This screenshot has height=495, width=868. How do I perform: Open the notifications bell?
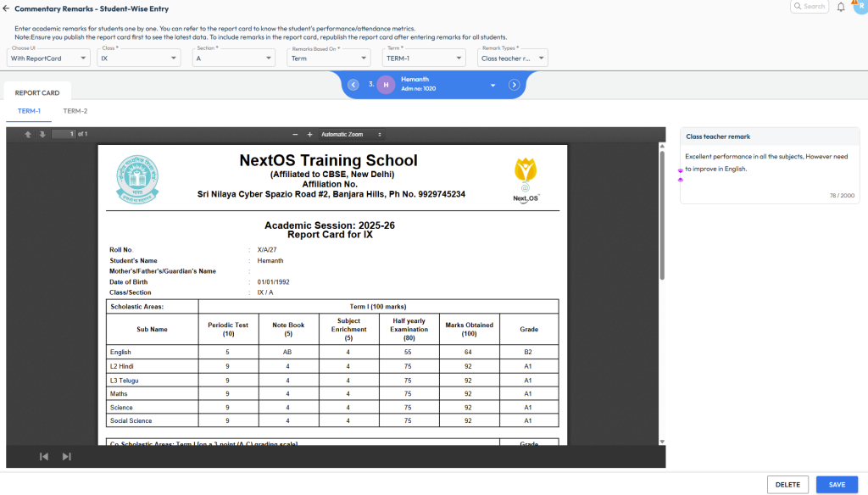(x=841, y=7)
